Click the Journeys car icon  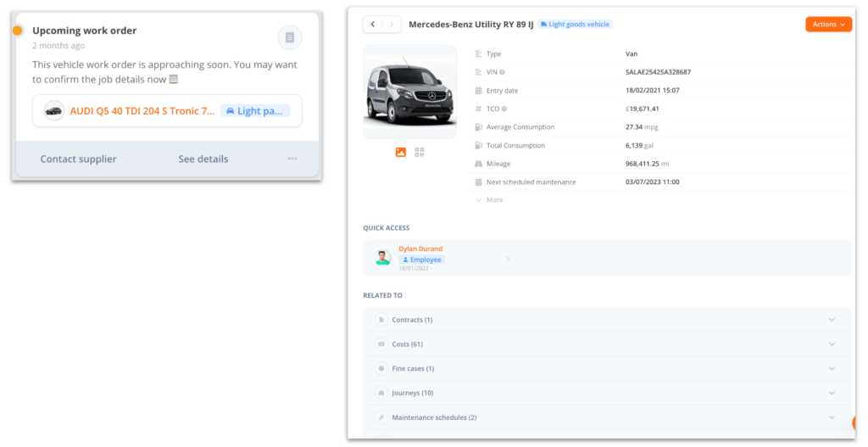pos(381,393)
